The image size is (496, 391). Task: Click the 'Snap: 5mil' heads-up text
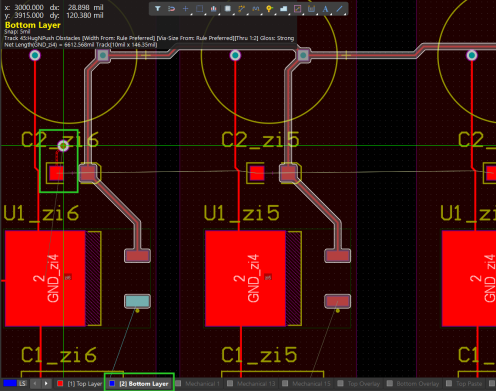point(17,32)
